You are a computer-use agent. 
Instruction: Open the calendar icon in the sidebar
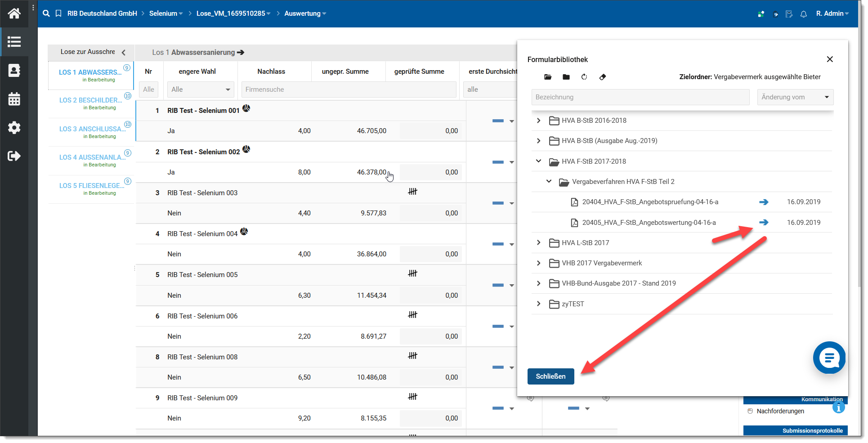[x=14, y=99]
